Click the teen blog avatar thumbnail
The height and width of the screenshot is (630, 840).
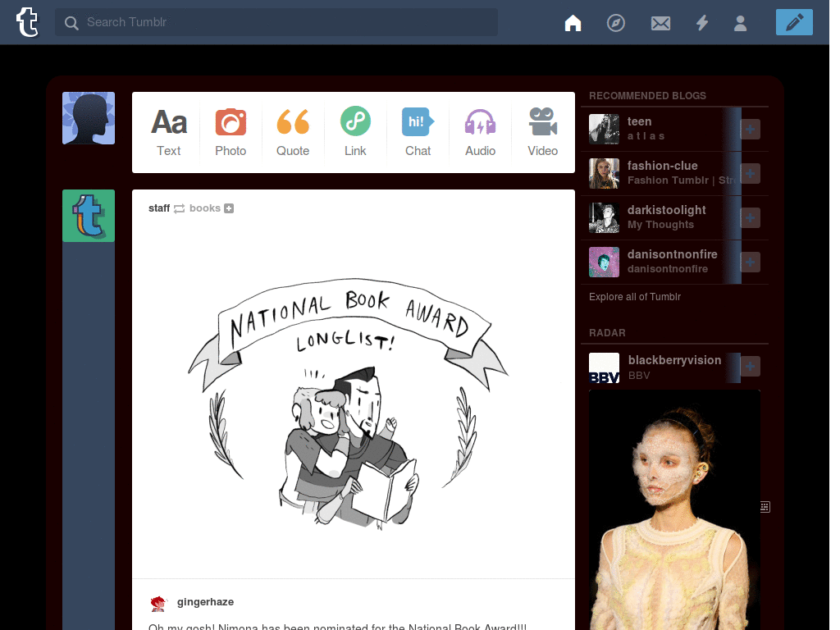(x=604, y=129)
